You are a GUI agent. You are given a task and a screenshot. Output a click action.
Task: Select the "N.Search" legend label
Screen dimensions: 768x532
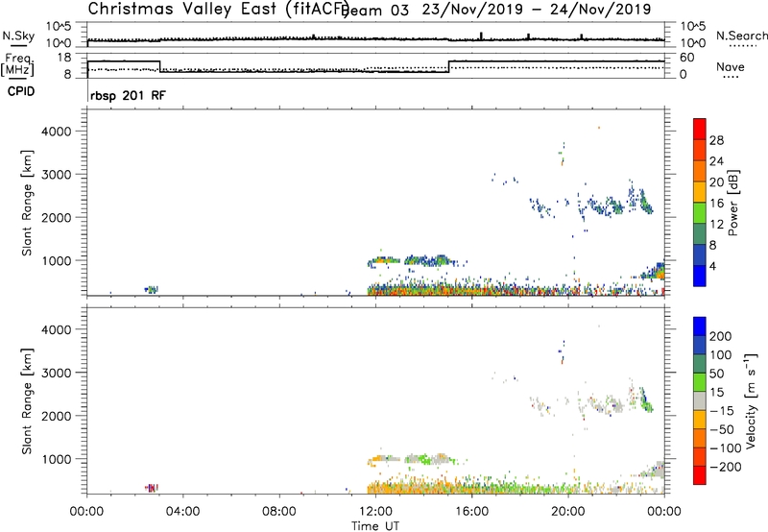tap(741, 36)
